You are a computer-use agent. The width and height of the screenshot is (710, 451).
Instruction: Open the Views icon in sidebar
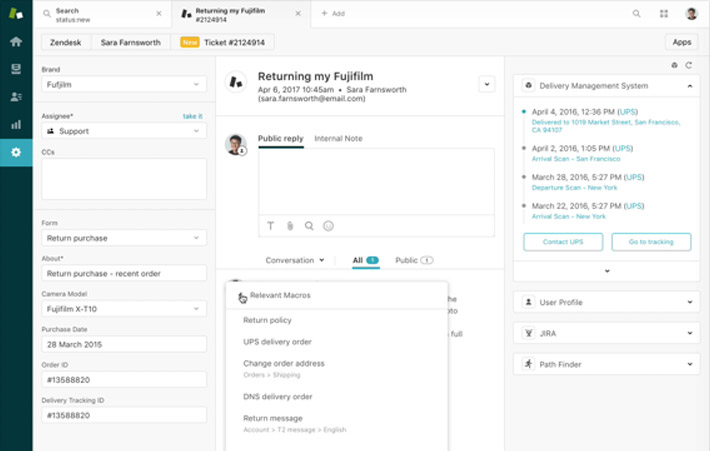tap(16, 69)
